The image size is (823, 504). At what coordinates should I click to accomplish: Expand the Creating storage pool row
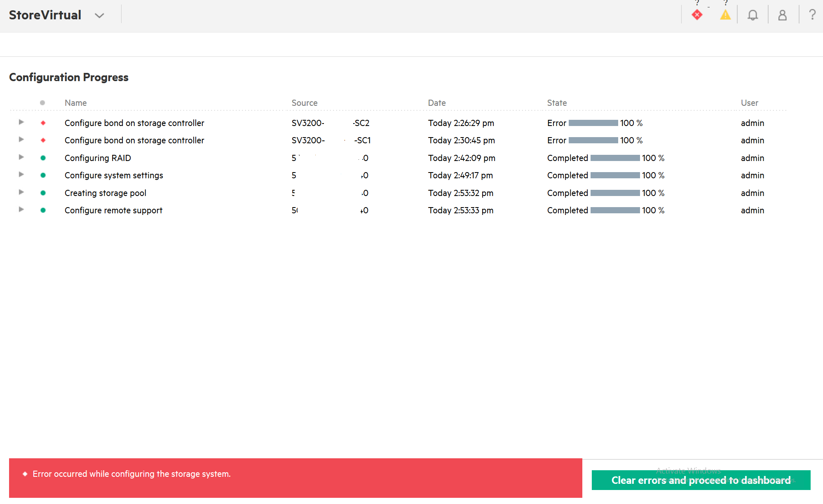click(x=21, y=192)
